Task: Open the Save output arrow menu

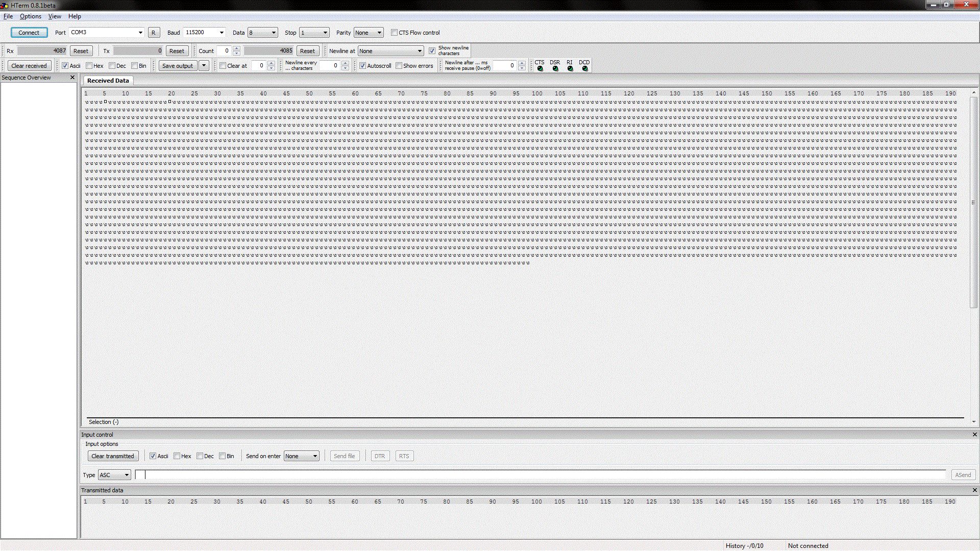Action: click(204, 66)
